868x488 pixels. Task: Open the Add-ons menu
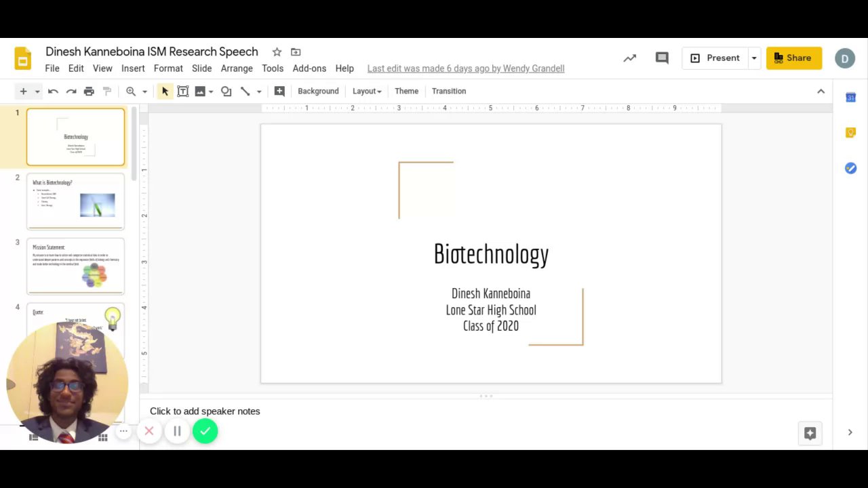[309, 68]
